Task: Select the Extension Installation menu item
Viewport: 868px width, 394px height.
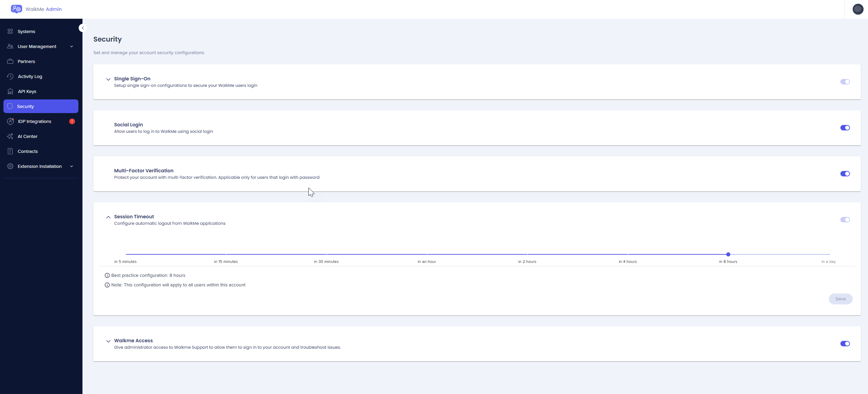Action: coord(40,166)
